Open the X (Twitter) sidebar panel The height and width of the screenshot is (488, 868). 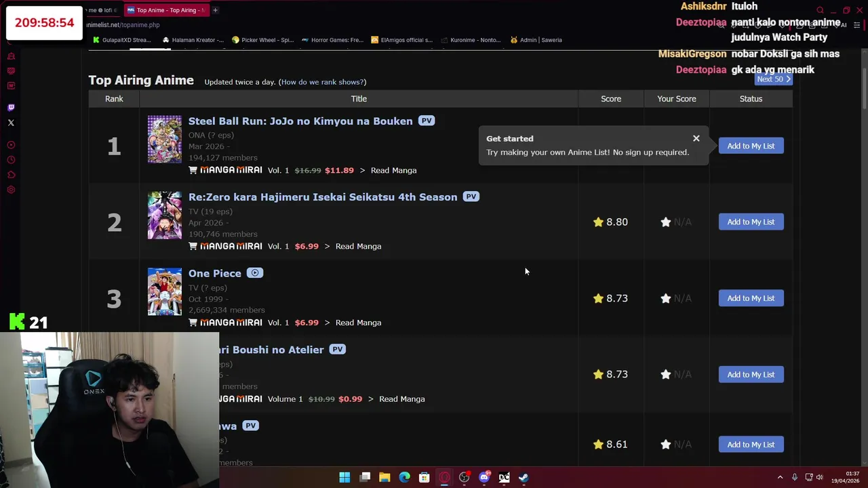(11, 123)
